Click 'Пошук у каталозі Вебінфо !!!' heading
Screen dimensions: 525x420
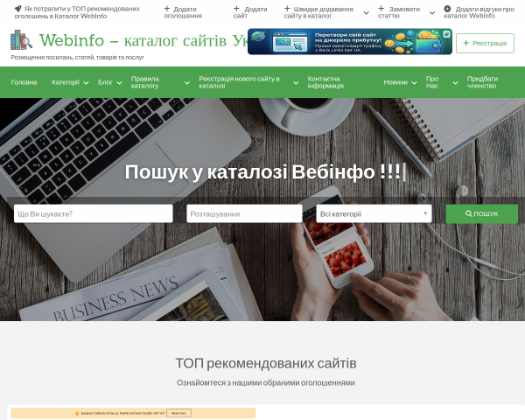(x=262, y=172)
